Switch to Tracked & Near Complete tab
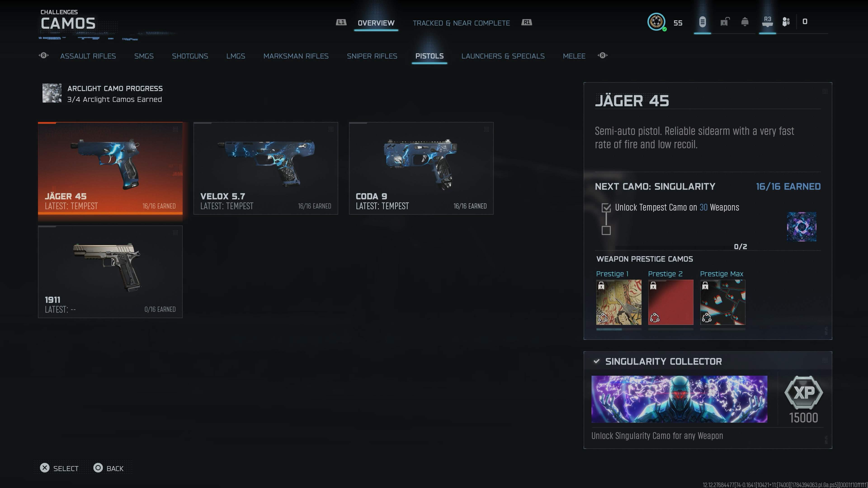Viewport: 868px width, 488px height. pos(461,23)
